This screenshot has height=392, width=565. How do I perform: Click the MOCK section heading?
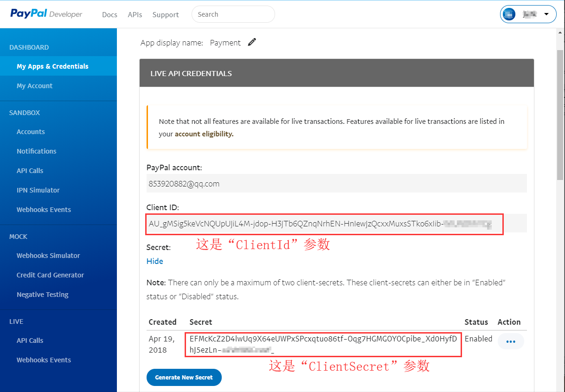pos(18,237)
